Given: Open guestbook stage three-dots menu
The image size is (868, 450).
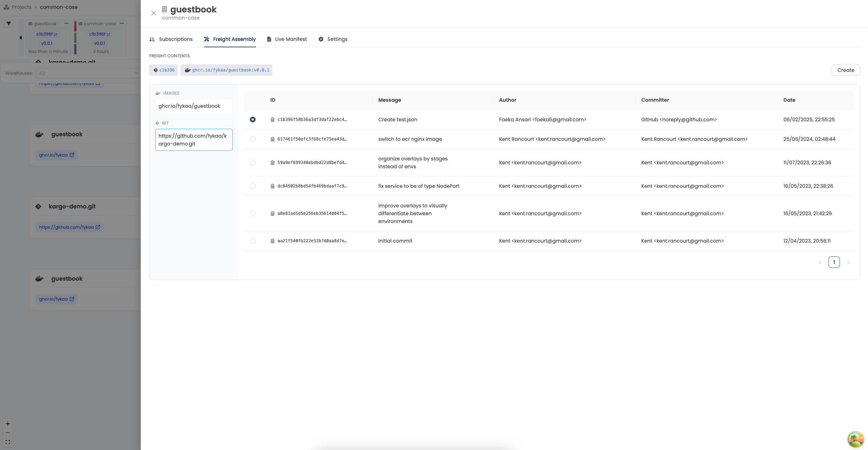Looking at the screenshot, I should point(66,23).
